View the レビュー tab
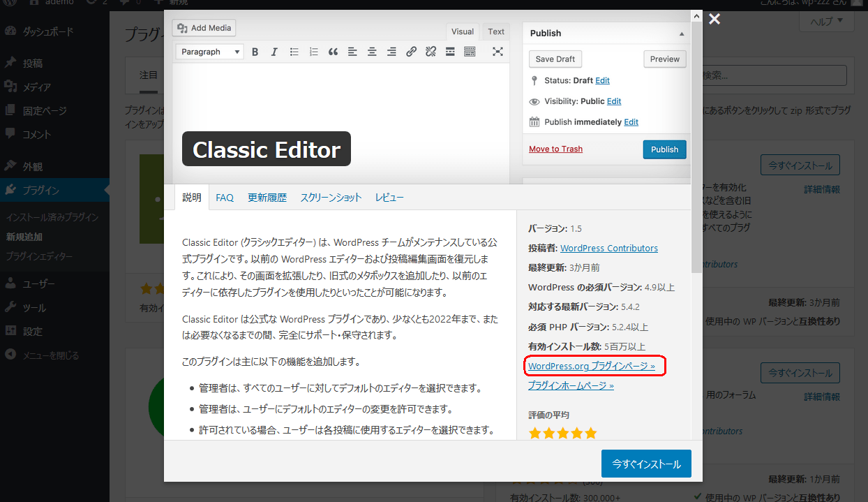 [x=389, y=198]
